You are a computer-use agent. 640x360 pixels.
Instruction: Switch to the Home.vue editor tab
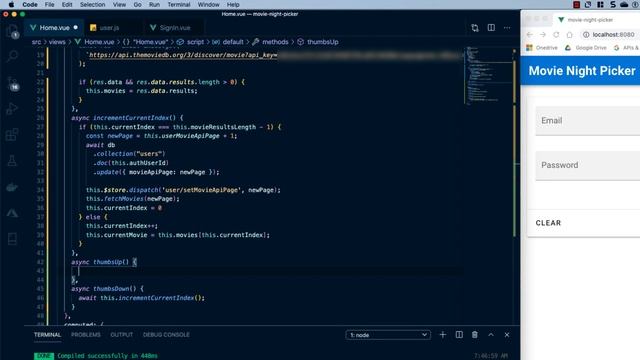54,28
